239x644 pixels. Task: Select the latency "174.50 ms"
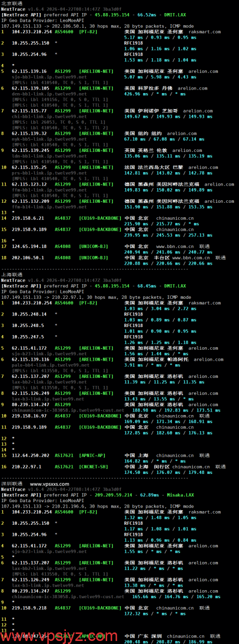(x=137, y=472)
